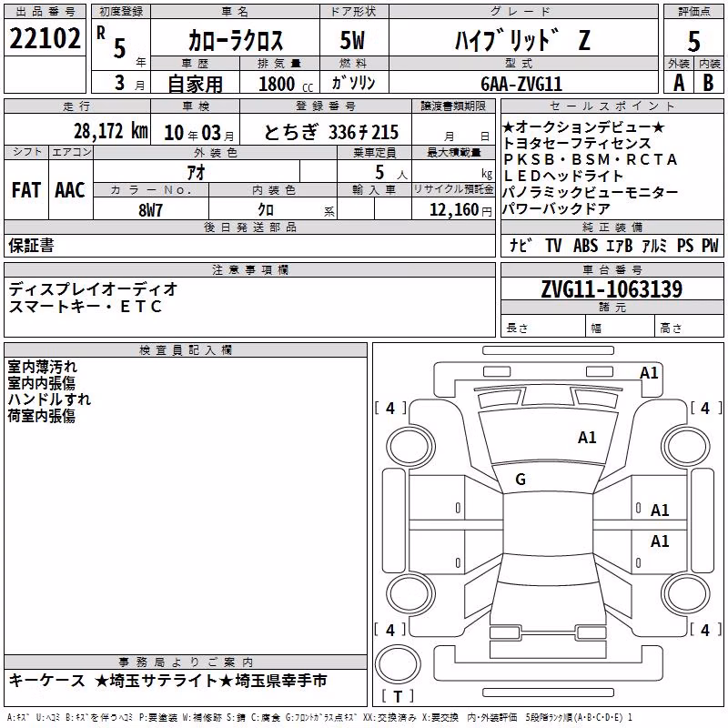728x728 pixels.
Task: Click the shift type FAT
Action: (x=26, y=190)
